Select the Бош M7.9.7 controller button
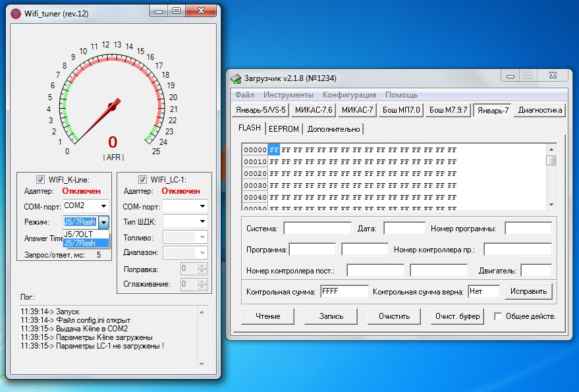This screenshot has height=392, width=579. coord(447,110)
